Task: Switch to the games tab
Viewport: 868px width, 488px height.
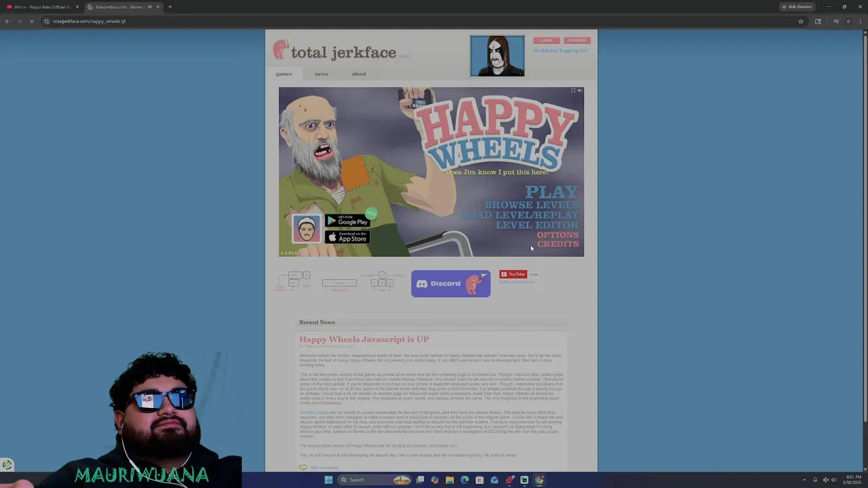Action: click(x=283, y=74)
